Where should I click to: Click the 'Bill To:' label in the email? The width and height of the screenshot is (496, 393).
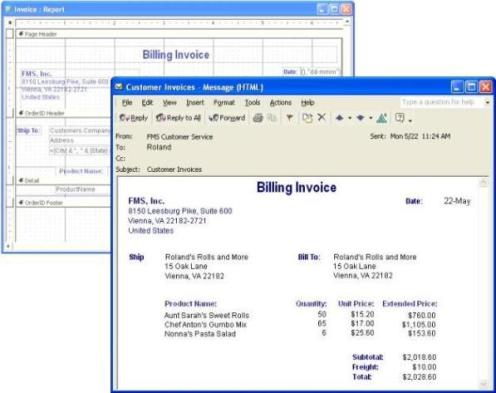pos(309,257)
